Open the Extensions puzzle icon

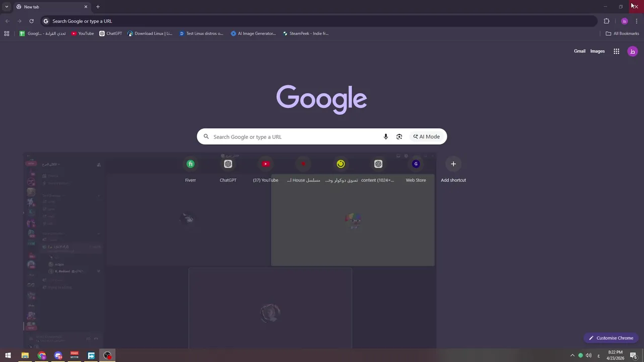(x=606, y=21)
